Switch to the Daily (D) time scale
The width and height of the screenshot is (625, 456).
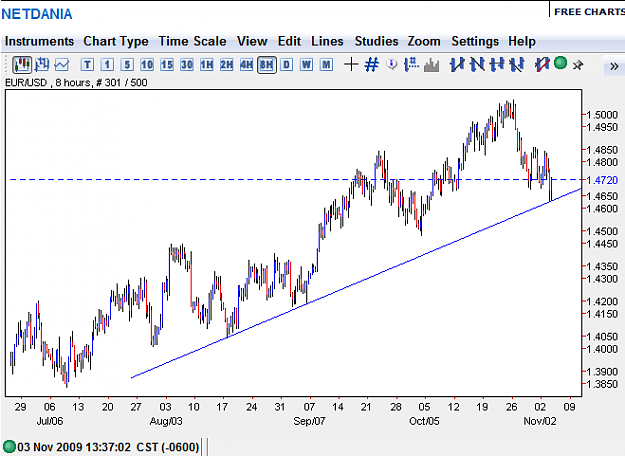pos(286,65)
